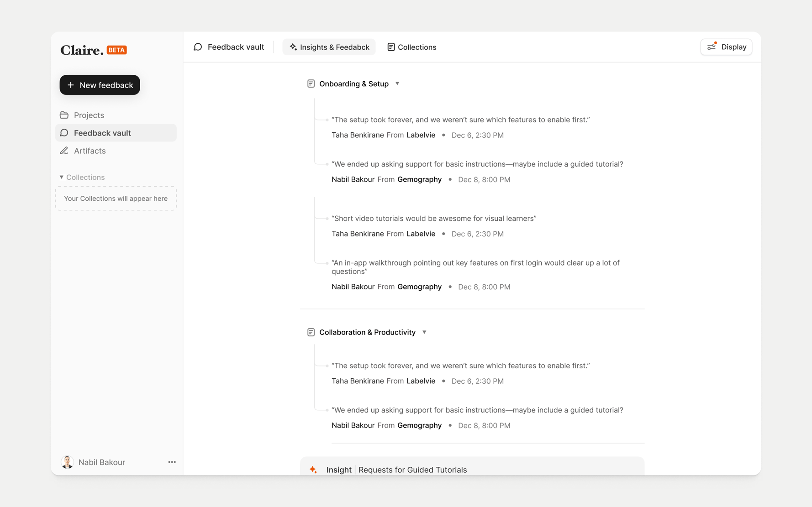The width and height of the screenshot is (812, 507).
Task: Click the empty Collections placeholder box
Action: tap(116, 199)
